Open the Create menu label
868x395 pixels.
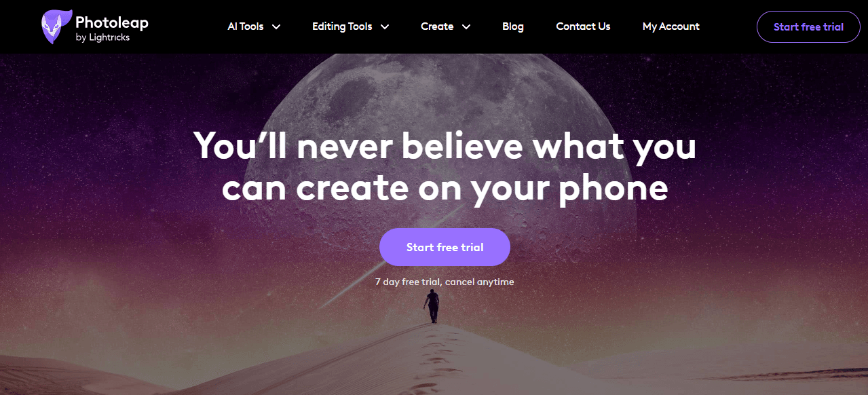[437, 26]
